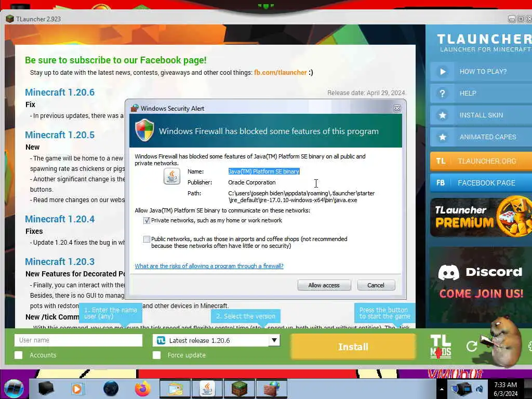
Task: Check the Public networks checkbox
Action: [x=147, y=239]
